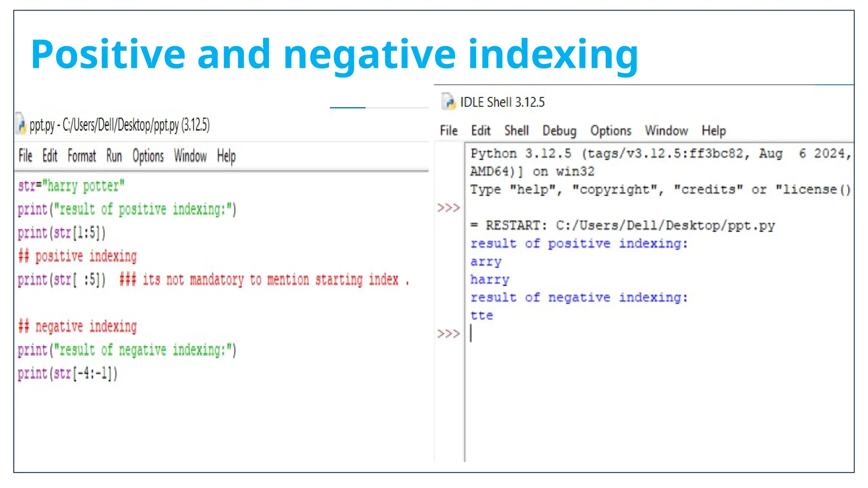The height and width of the screenshot is (488, 868).
Task: Click the code print(str[ :5])
Action: 61,280
